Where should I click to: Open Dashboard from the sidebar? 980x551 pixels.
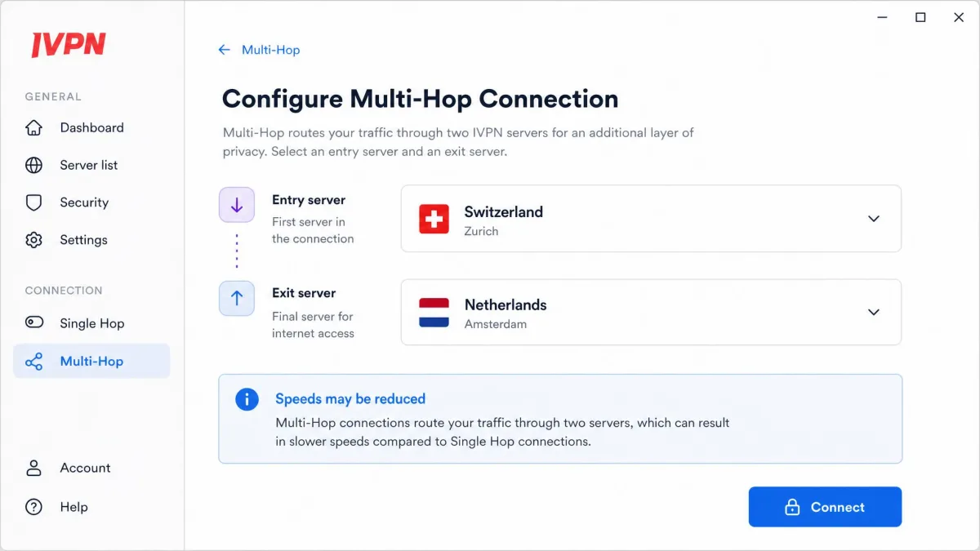click(91, 127)
